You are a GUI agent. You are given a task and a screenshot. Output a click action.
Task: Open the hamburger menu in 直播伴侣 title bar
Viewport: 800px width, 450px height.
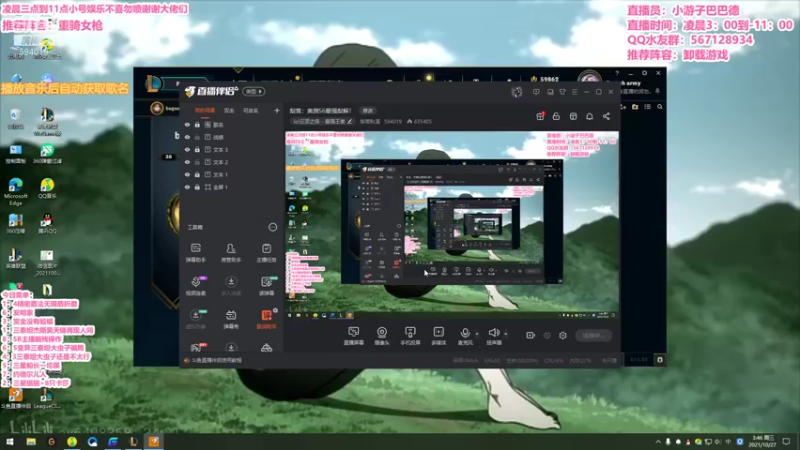(574, 92)
